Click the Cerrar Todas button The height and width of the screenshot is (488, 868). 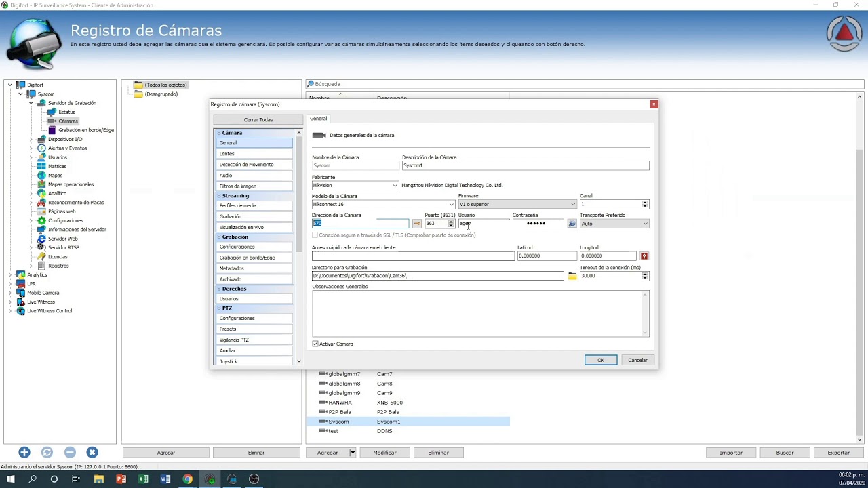pyautogui.click(x=258, y=119)
